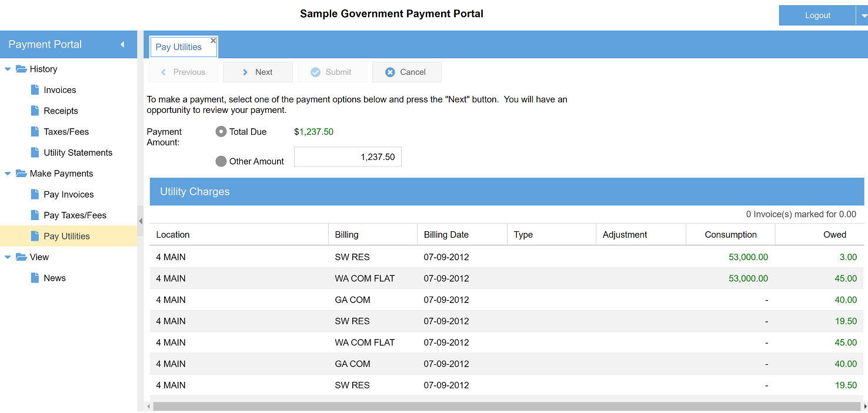Sort by the Billing Date column header

click(x=446, y=234)
